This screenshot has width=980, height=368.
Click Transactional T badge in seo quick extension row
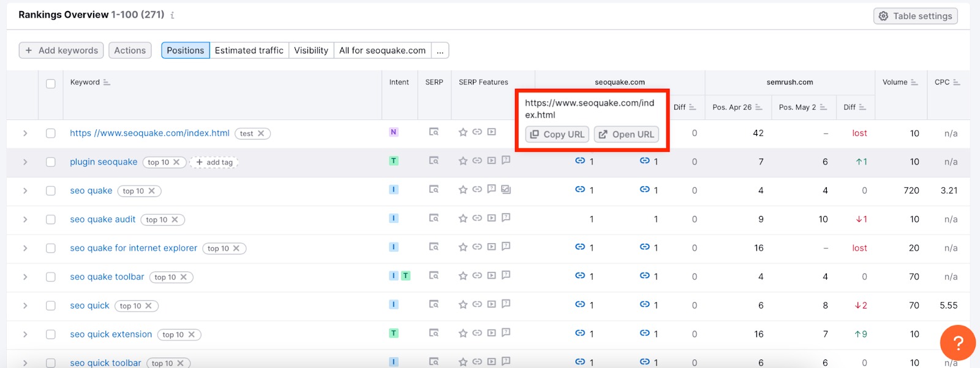click(x=394, y=334)
